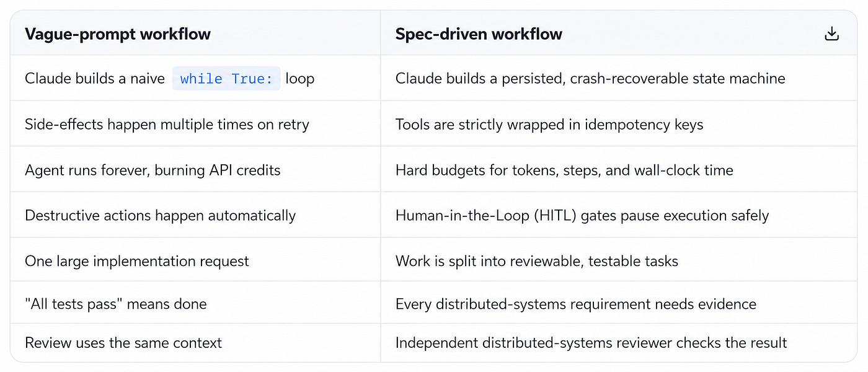Download the table using the download icon
Viewport: 868px width, 372px height.
(831, 33)
